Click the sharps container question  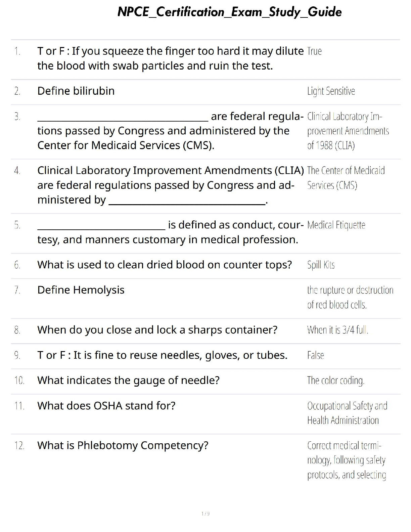(157, 330)
